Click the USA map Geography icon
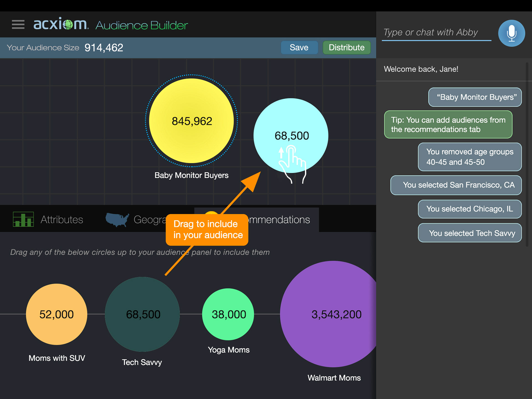Screen dimensions: 532x399 click(117, 219)
